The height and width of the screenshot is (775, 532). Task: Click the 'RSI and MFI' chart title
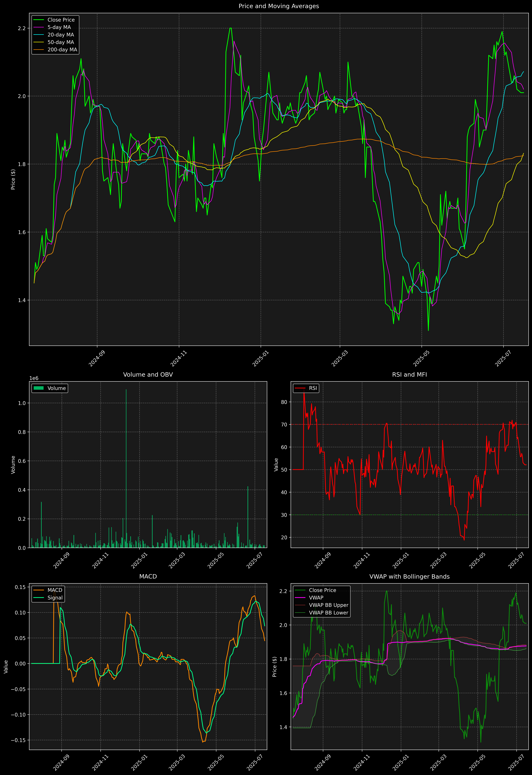tap(409, 374)
